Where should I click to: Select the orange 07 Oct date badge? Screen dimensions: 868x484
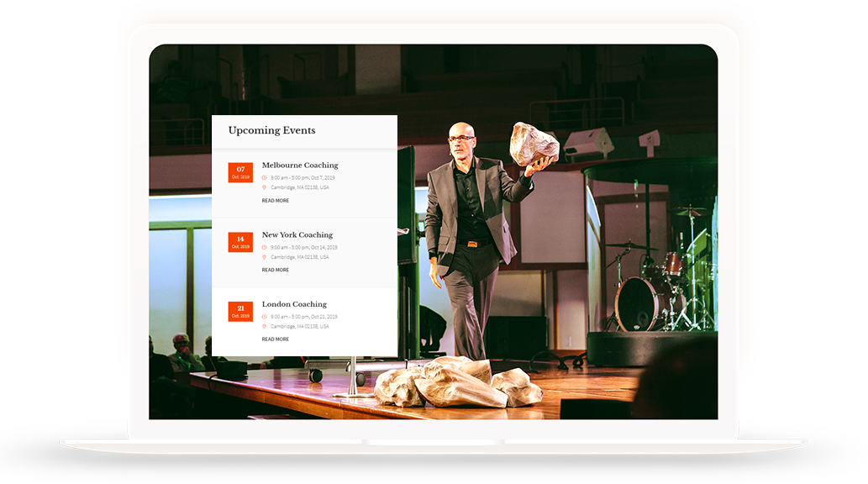coord(239,171)
